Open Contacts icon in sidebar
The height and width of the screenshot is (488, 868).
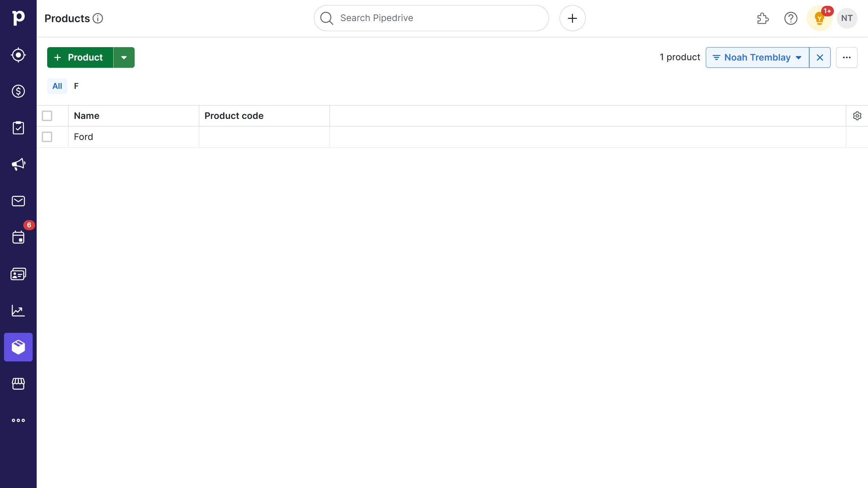pyautogui.click(x=18, y=274)
